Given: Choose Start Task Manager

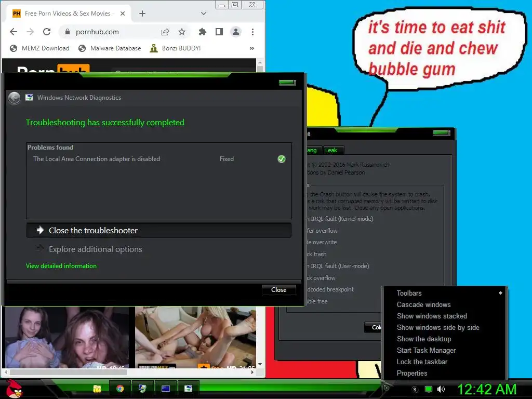Looking at the screenshot, I should click(445, 350).
